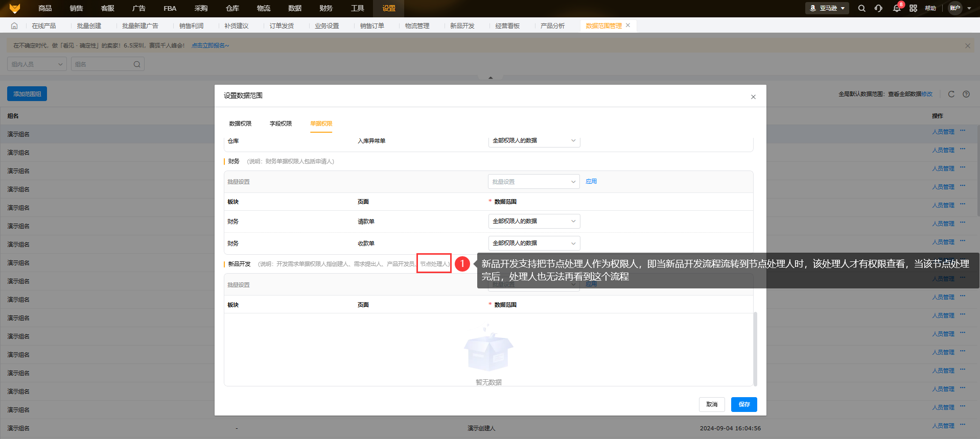980x439 pixels.
Task: Switch to the 业务设置 tab
Action: pyautogui.click(x=326, y=26)
